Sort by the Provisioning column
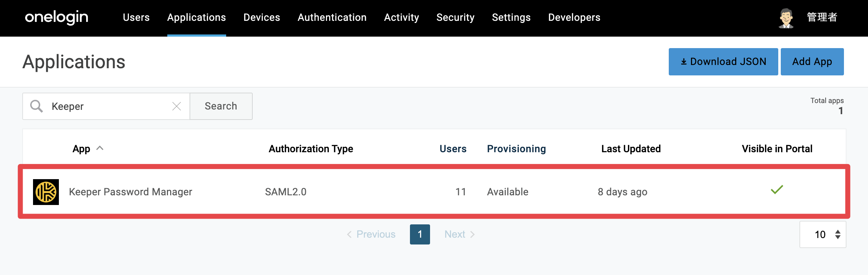Screen dimensions: 868x275 click(x=516, y=149)
